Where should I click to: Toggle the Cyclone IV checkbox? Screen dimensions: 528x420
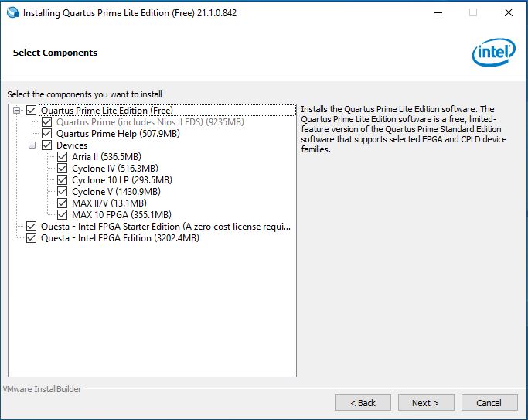coord(63,169)
